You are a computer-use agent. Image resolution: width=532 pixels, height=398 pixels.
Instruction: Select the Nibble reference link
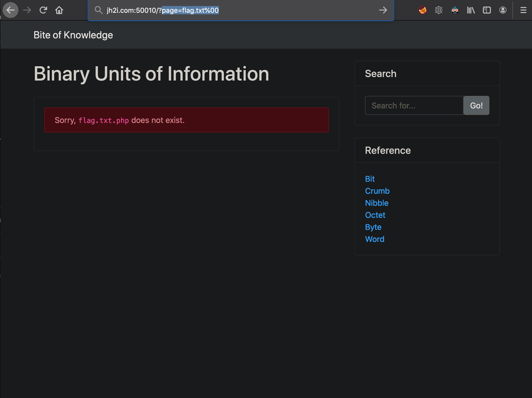[x=377, y=203]
